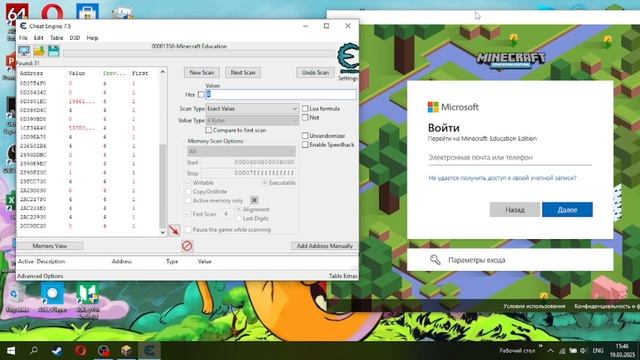Screen dimensions: 640x360
Task: Click the can't access account link
Action: coord(502,178)
